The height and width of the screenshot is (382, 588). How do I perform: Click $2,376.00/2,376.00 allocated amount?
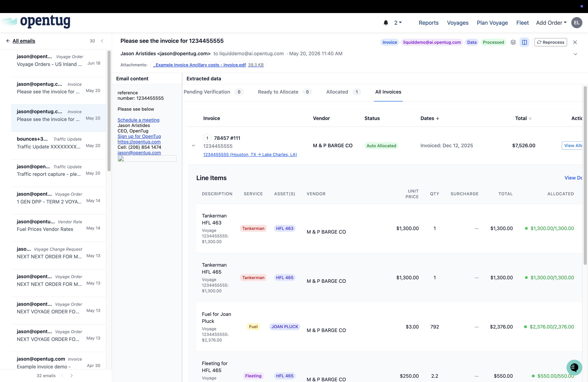click(551, 327)
